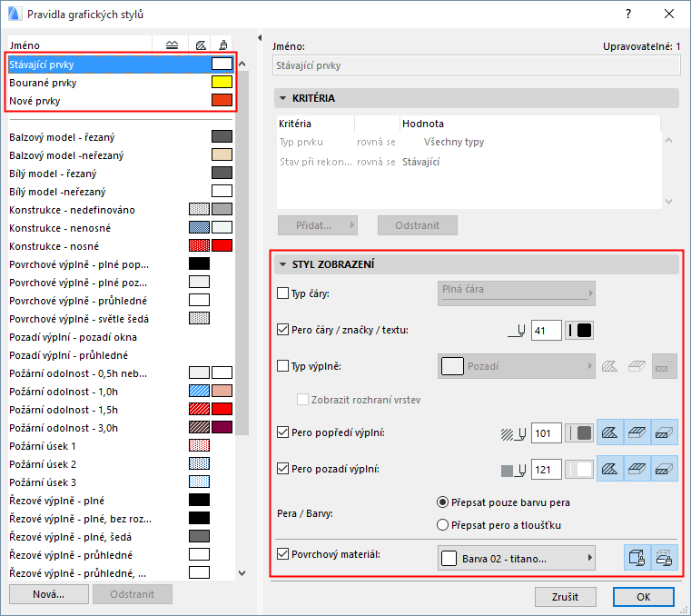691x616 pixels.
Task: Click the disabled Odstranit button below rules list
Action: click(133, 594)
